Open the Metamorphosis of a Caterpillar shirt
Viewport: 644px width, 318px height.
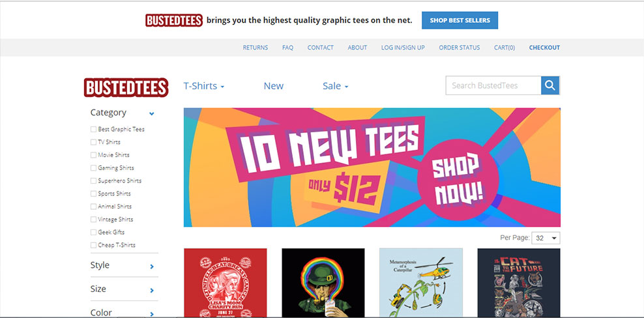pyautogui.click(x=421, y=283)
